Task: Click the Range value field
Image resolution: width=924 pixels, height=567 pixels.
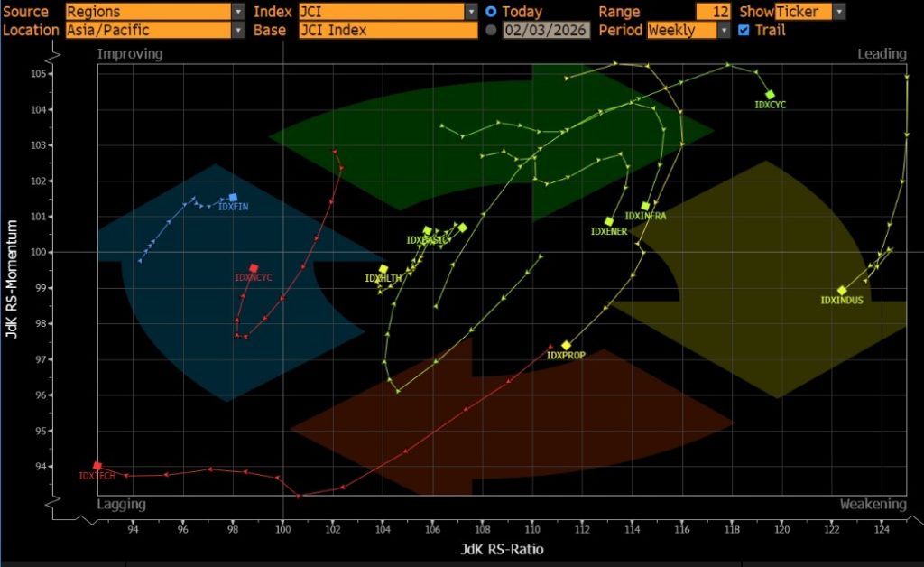Action: click(713, 12)
